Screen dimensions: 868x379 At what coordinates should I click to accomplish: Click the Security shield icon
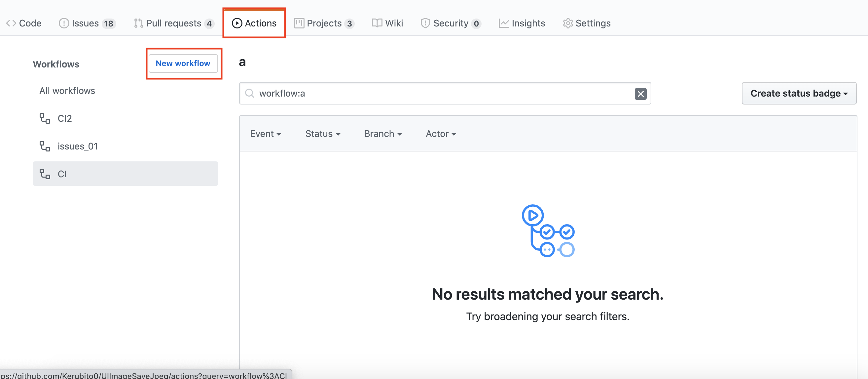coord(425,23)
